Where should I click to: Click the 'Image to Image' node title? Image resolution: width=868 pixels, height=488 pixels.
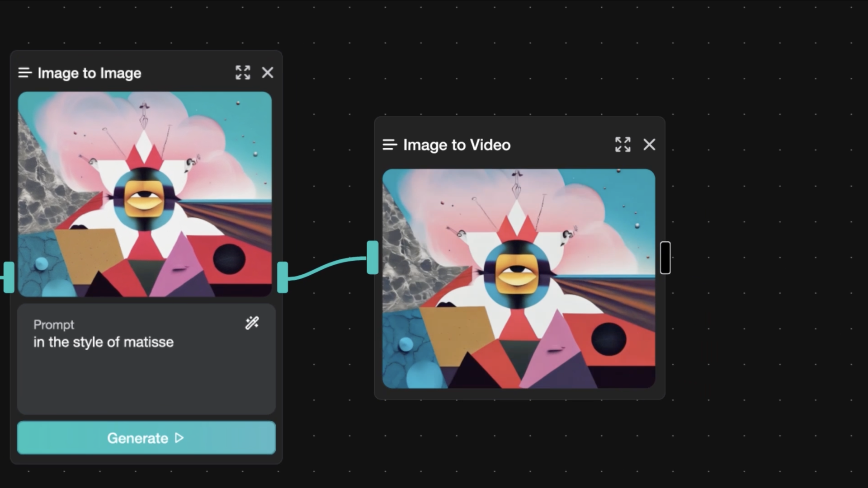89,73
